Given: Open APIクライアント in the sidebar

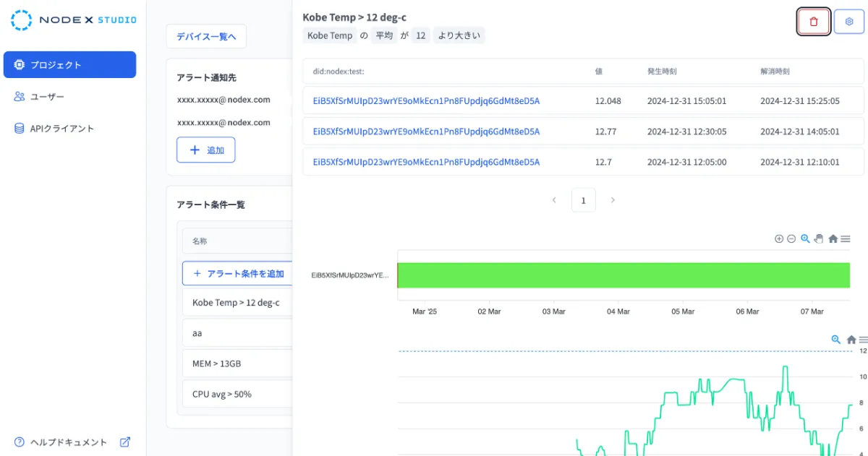Looking at the screenshot, I should point(61,129).
